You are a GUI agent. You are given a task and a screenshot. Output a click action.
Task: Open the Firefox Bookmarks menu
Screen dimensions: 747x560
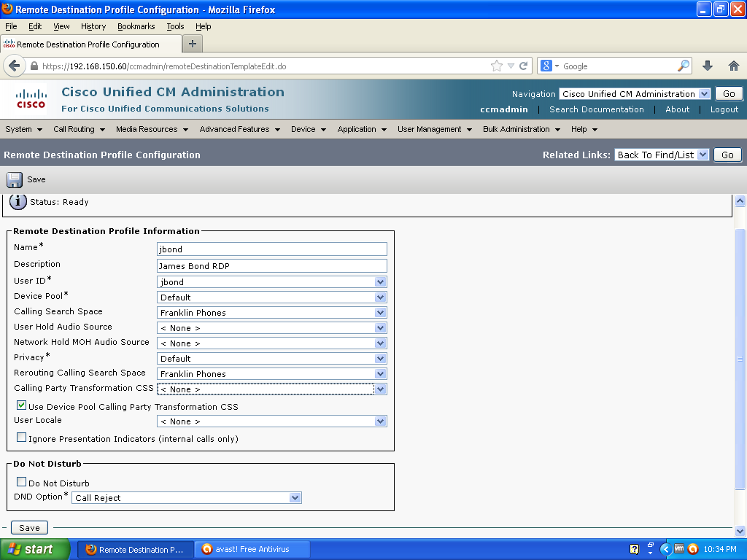[136, 26]
